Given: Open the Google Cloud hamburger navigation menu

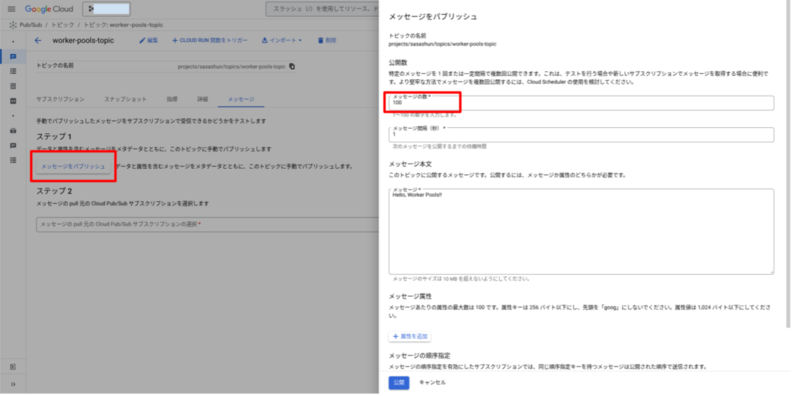Looking at the screenshot, I should coord(12,9).
